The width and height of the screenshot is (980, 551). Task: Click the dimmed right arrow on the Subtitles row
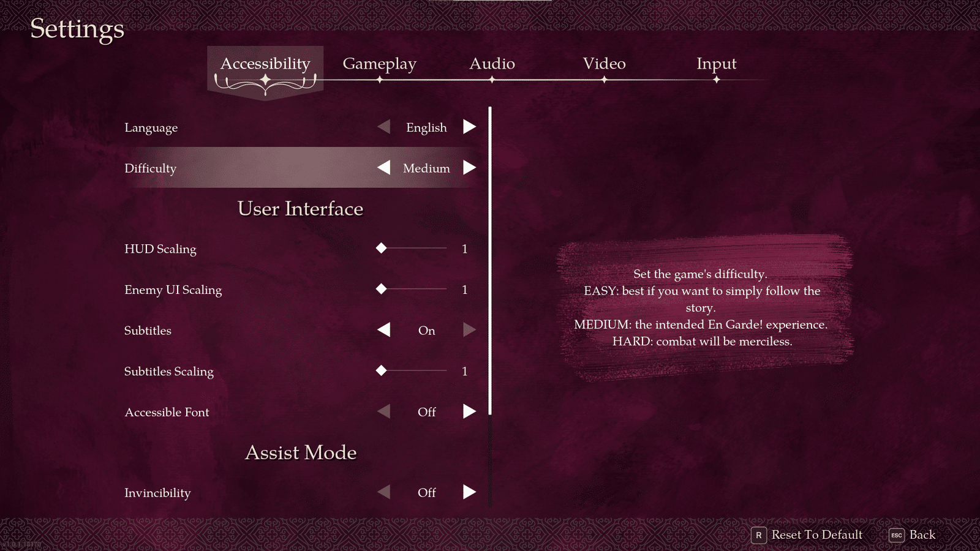coord(469,330)
